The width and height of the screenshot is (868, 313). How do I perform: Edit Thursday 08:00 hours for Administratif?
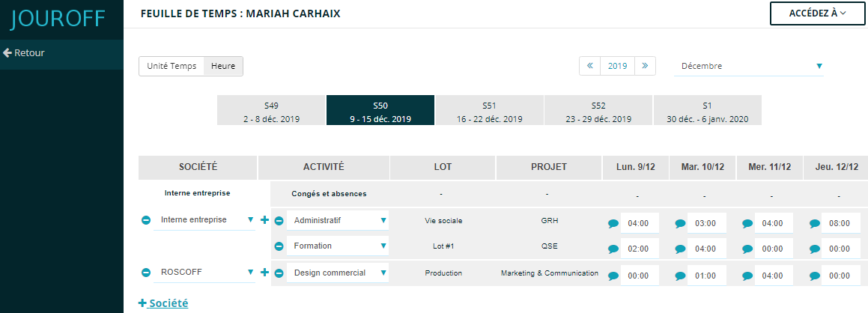840,223
